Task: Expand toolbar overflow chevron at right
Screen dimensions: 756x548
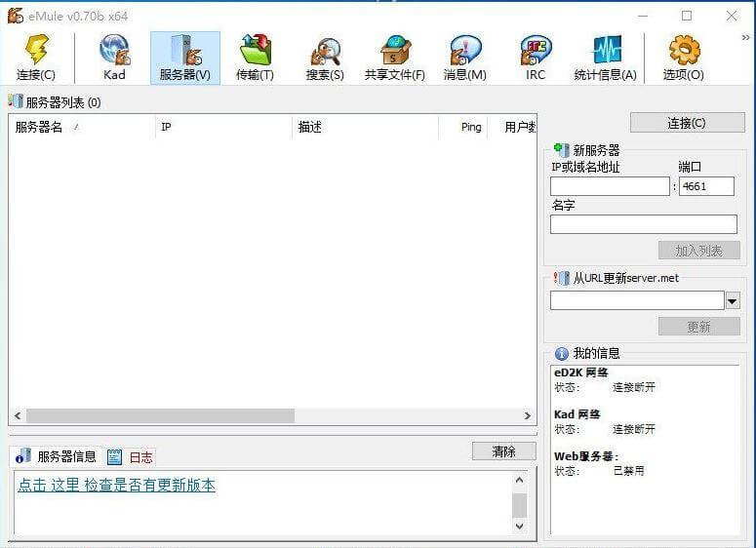Action: [x=746, y=38]
